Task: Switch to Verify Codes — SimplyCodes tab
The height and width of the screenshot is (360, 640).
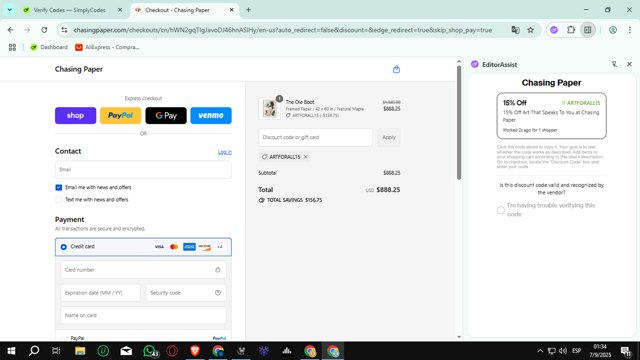Action: [69, 10]
